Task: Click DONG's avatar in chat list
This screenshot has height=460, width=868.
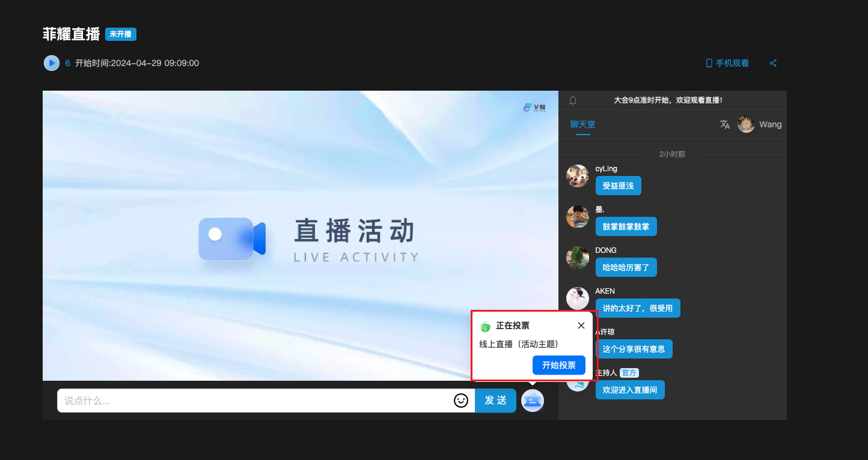Action: [577, 258]
